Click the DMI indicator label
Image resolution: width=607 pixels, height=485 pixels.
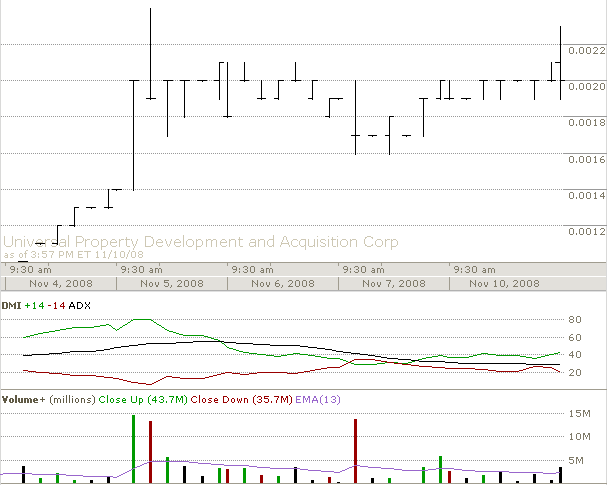tap(13, 304)
